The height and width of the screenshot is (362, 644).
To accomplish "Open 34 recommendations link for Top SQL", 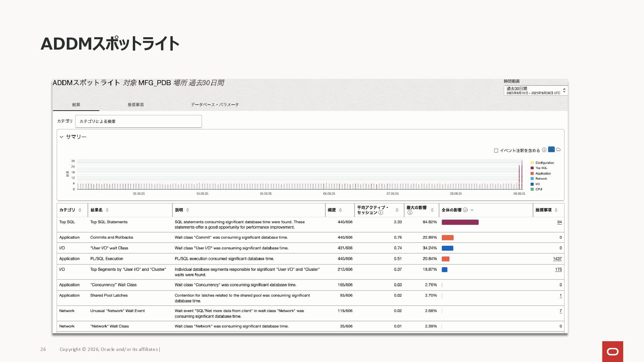I will pos(559,222).
